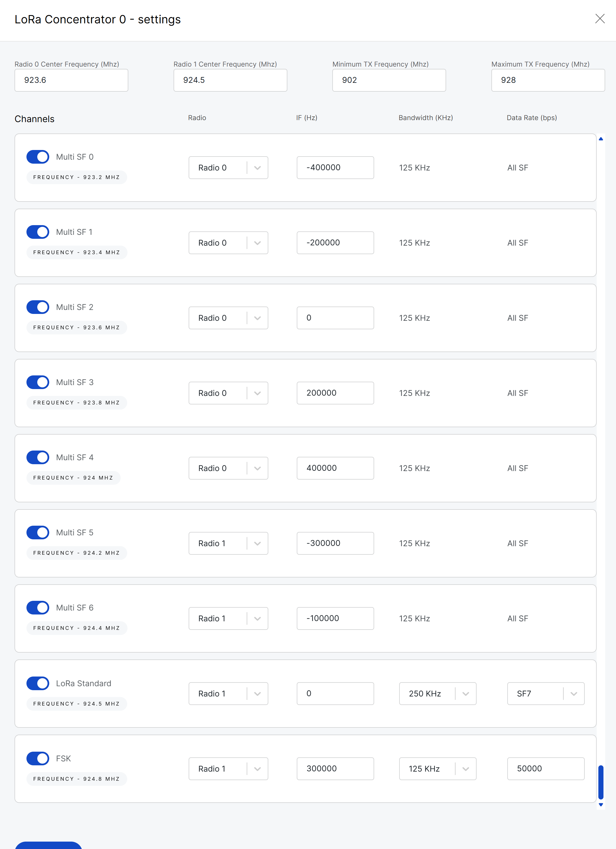Screen dimensions: 616x849
Task: Toggle off Multi SF 3 channel
Action: [38, 382]
